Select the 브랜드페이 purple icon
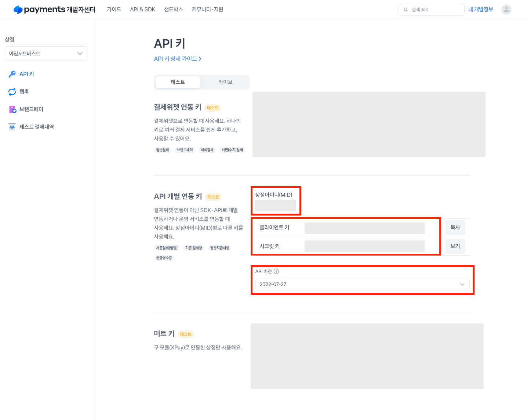The height and width of the screenshot is (420, 527). pos(12,109)
